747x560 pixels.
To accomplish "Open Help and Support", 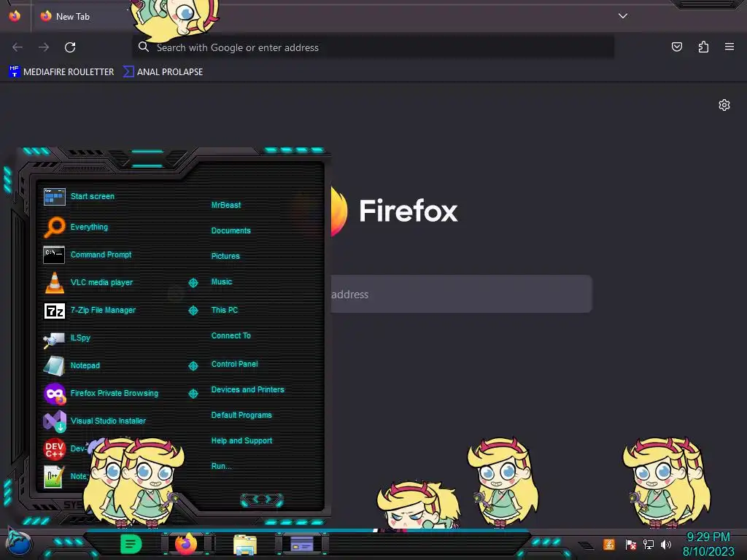I will tap(241, 441).
